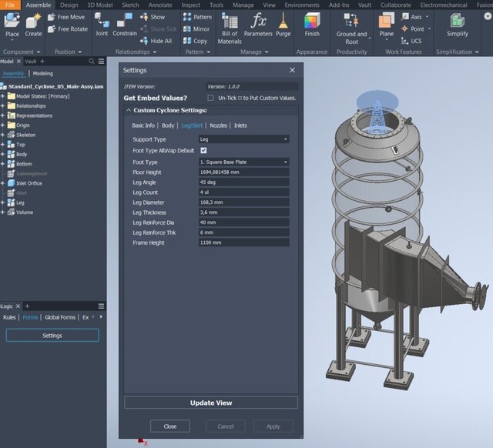
Task: Click the Place component icon
Action: point(12,20)
